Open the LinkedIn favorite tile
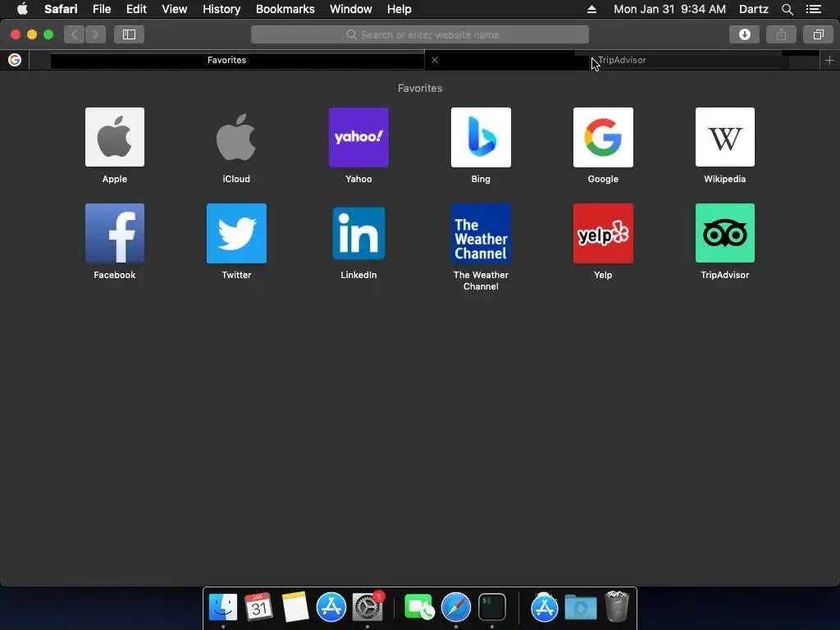Screen dimensions: 840x630 coord(358,233)
